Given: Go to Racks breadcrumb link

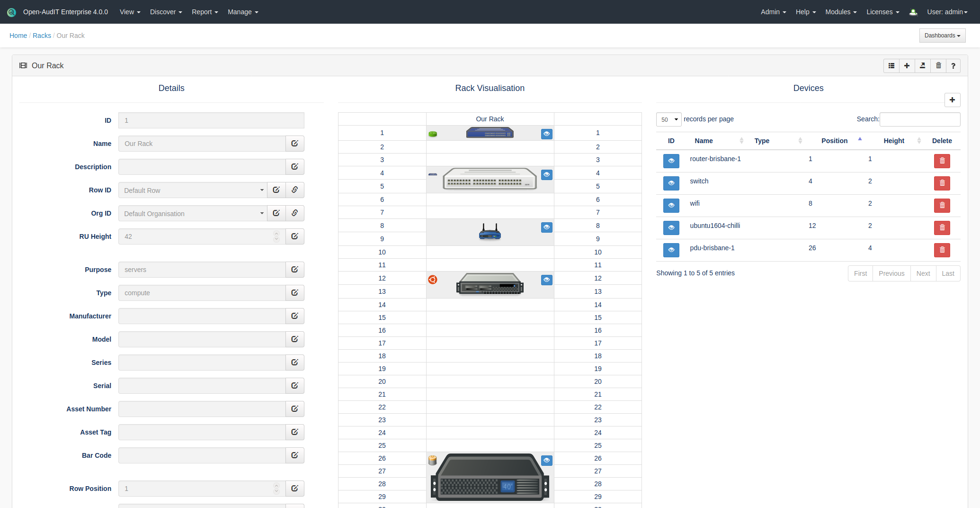Looking at the screenshot, I should 42,36.
